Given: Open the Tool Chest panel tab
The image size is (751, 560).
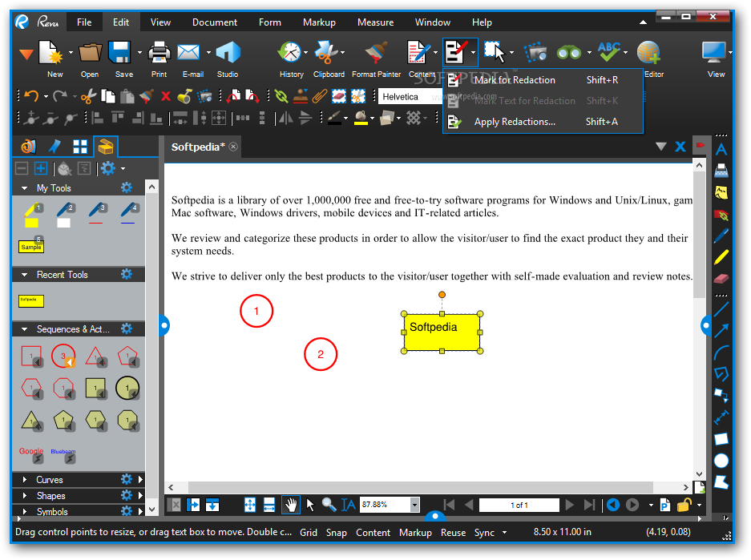Looking at the screenshot, I should (x=105, y=147).
